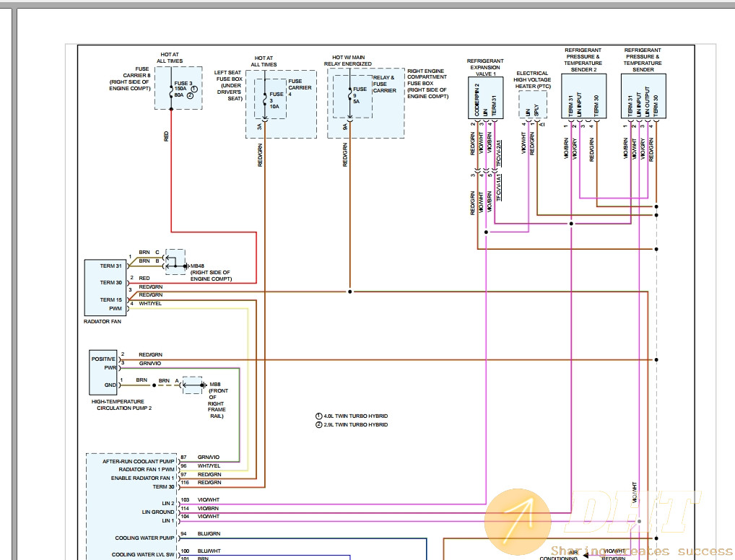Select the "FUSE 9 5A" label
Viewport: 735px width, 560px height.
tap(360, 95)
